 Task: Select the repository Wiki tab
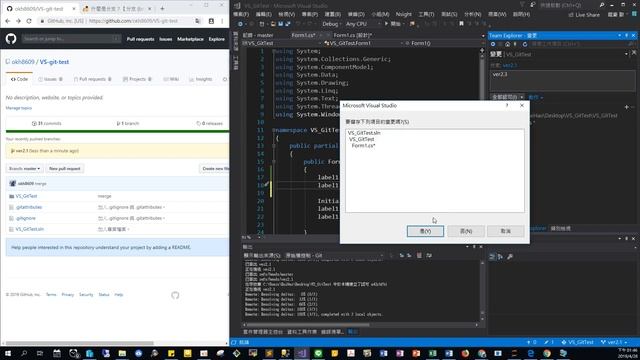pos(171,79)
